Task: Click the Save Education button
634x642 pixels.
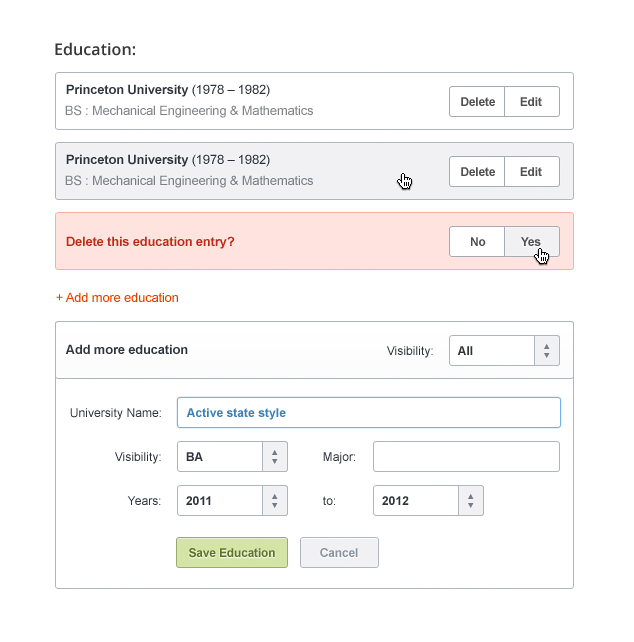Action: coord(232,553)
